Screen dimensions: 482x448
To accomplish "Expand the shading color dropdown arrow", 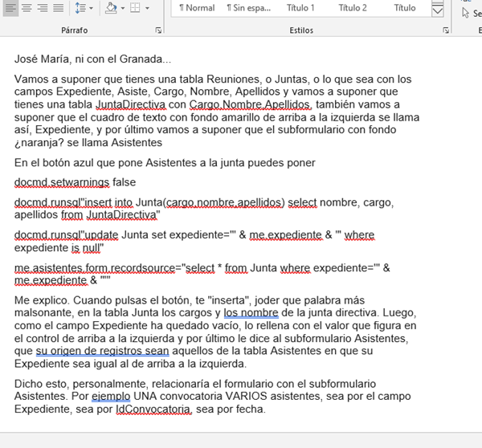I will tap(122, 8).
